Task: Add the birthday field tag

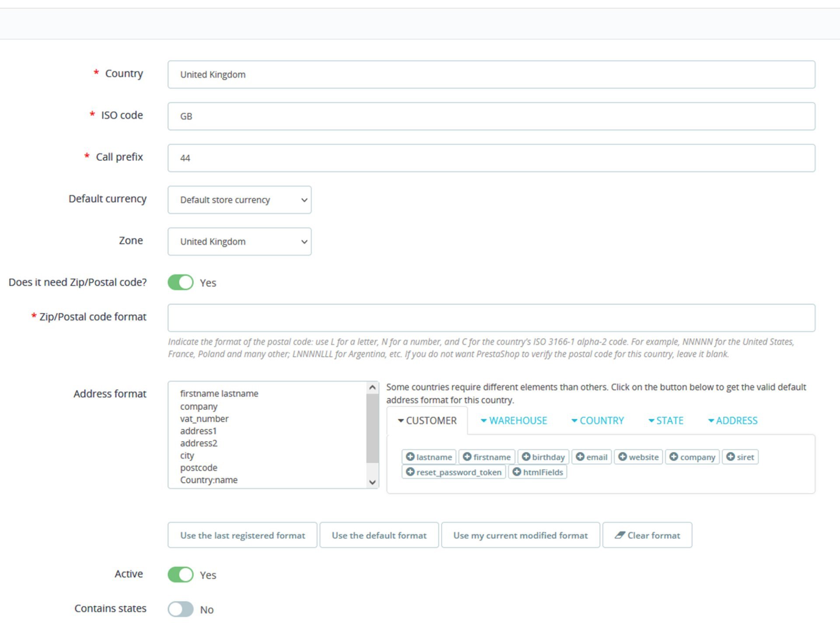Action: pos(543,457)
